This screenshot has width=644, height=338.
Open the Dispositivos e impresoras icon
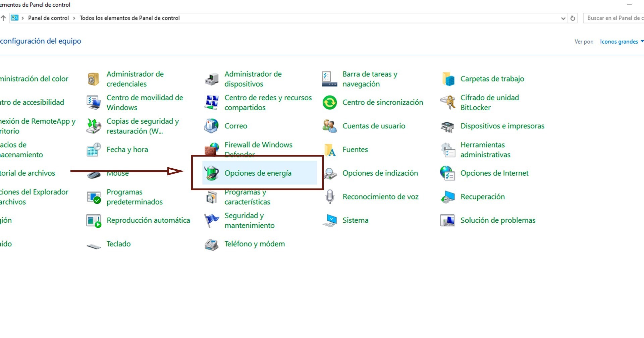448,126
